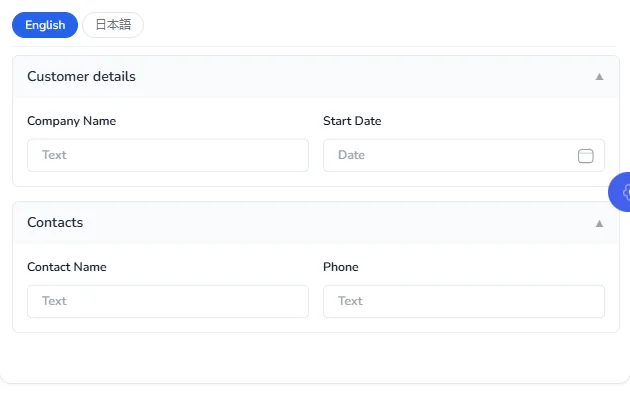Collapse the Contacts section
Viewport: 630px width, 420px height.
pyautogui.click(x=599, y=223)
